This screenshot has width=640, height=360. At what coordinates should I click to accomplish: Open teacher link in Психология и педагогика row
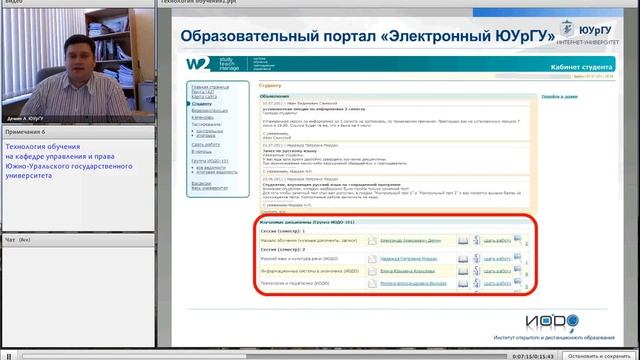(x=413, y=283)
